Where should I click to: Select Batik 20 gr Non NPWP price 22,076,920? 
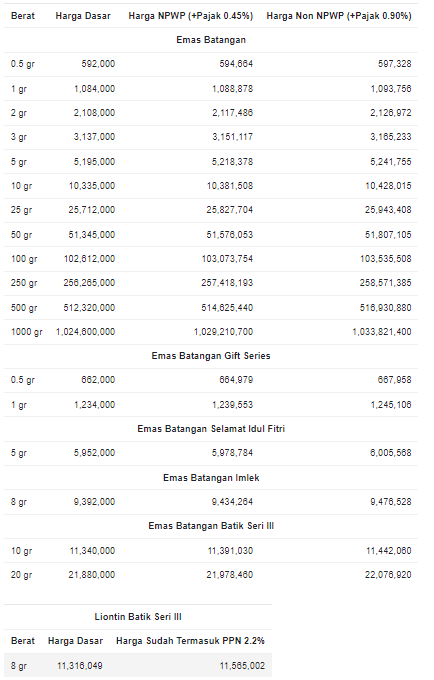[388, 575]
